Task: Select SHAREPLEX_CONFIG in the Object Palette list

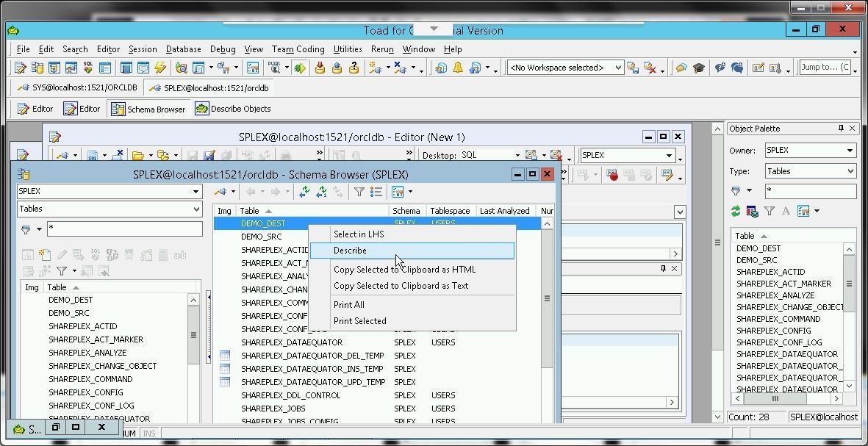Action: point(786,331)
